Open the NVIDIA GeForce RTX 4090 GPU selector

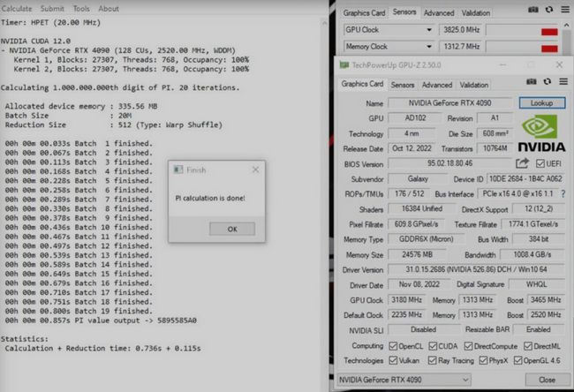coord(404,380)
